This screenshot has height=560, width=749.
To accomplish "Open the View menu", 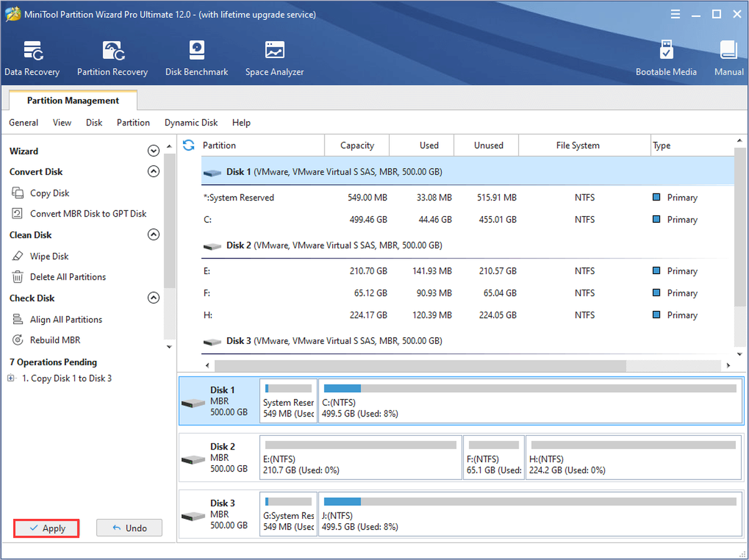I will click(x=62, y=122).
